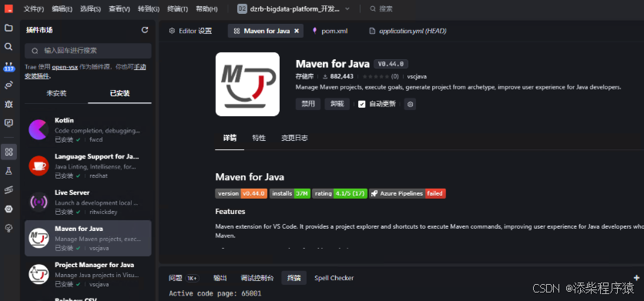Select Language Support for Java in list
Viewport: 644px width, 301px height.
point(88,166)
